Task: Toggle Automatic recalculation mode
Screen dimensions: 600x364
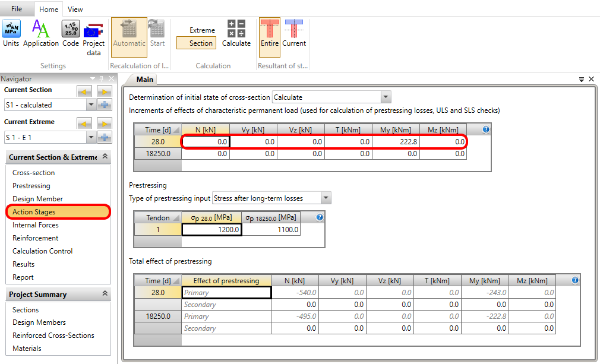Action: pyautogui.click(x=129, y=33)
